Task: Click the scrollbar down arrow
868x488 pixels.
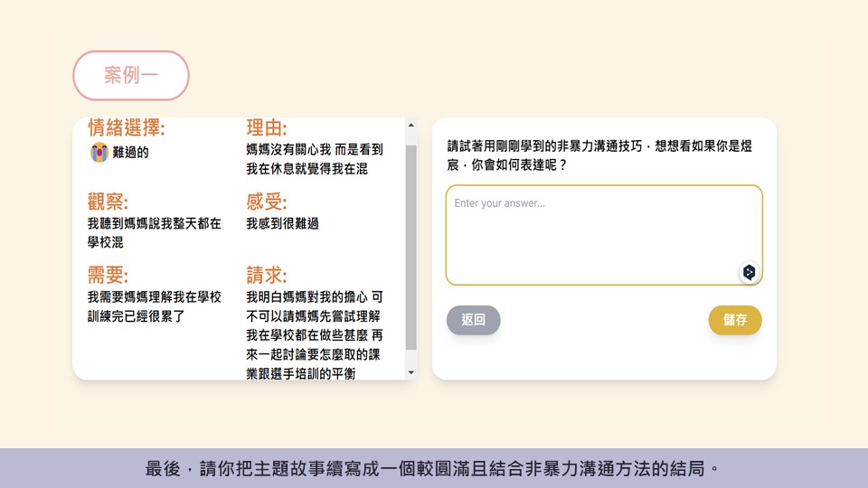Action: (x=411, y=371)
